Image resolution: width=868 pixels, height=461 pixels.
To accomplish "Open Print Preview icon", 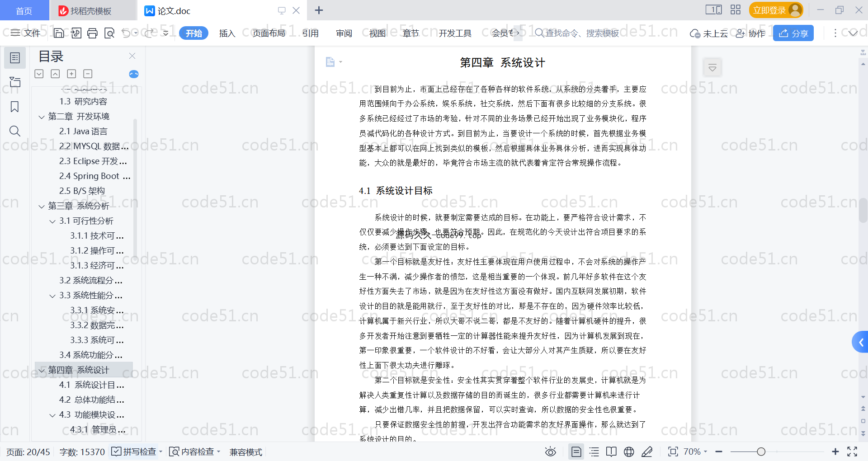I will click(x=109, y=33).
